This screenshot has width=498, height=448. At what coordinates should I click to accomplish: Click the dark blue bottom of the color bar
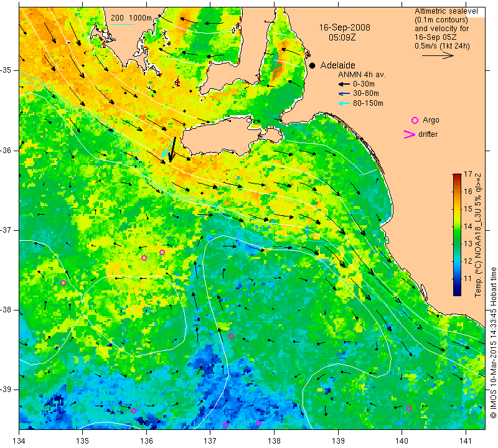point(457,293)
